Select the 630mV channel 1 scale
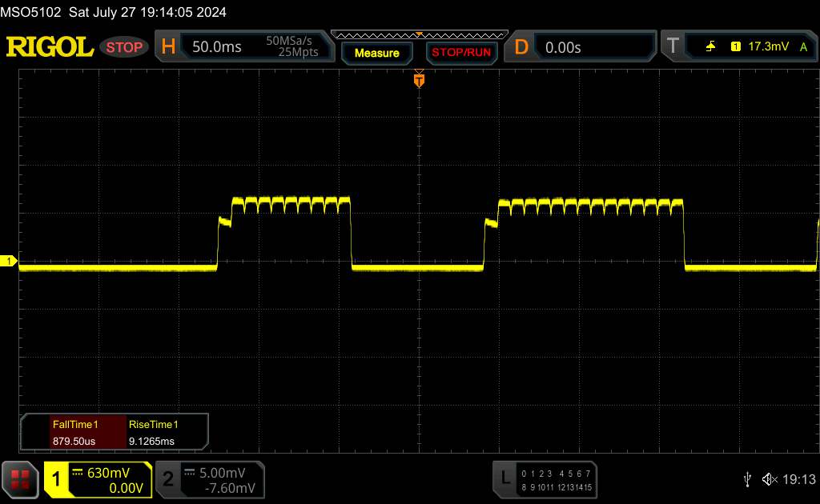Viewport: 820px width, 504px height. (108, 473)
